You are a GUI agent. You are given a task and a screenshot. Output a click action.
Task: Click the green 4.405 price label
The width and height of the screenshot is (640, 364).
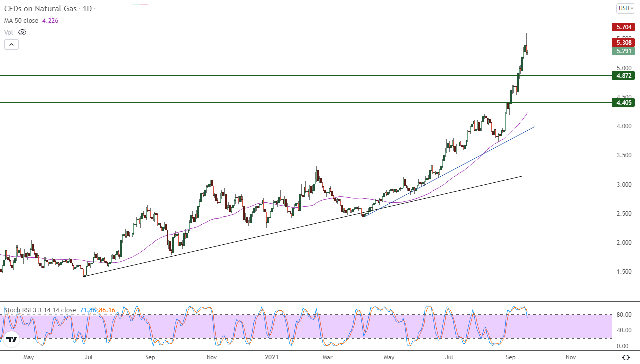pos(623,103)
